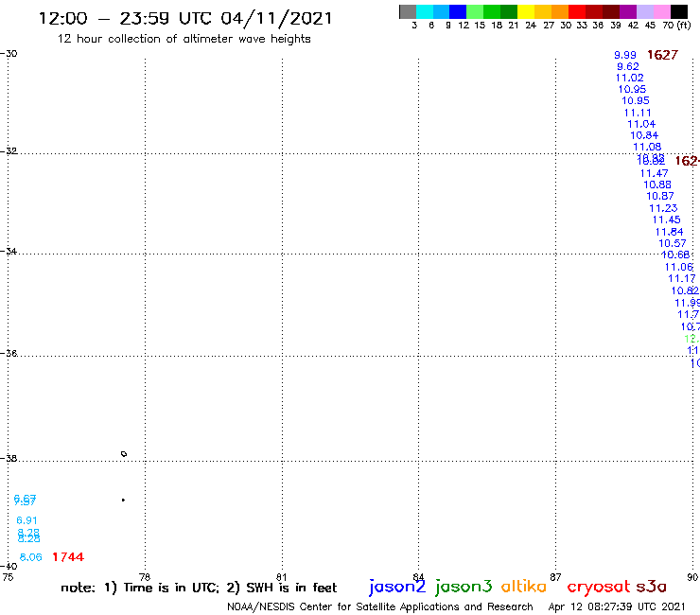Click the longitude axis label 87
This screenshot has width=700, height=615.
[555, 577]
